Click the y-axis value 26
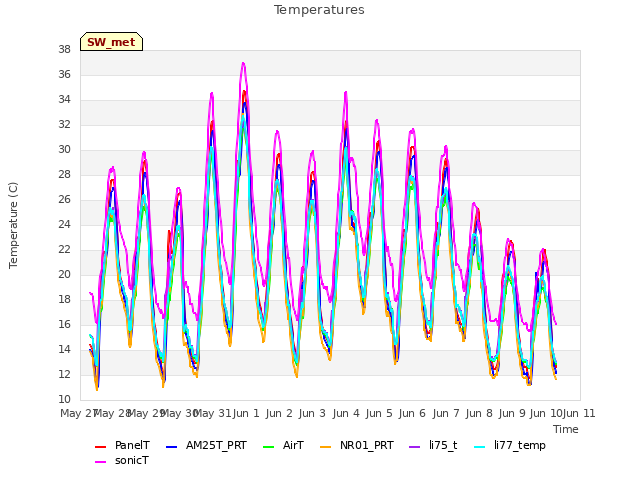Screen dimensions: 640x480 pyautogui.click(x=64, y=200)
